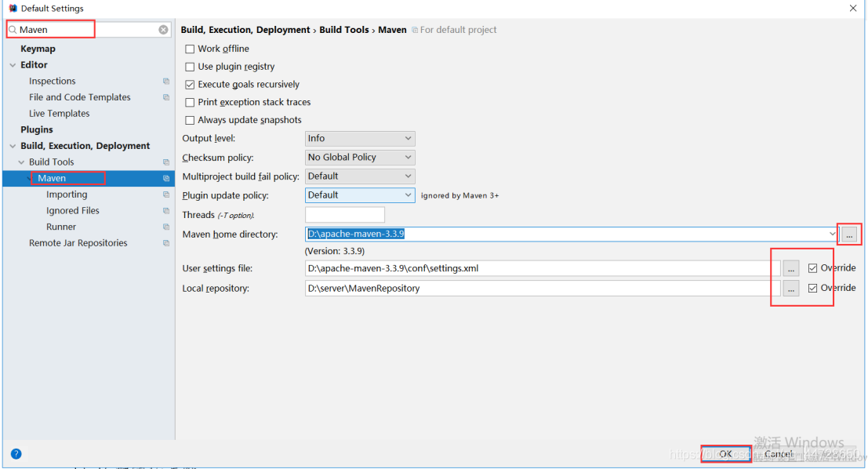Open the Output level dropdown
Screen dimensions: 868x469
(360, 139)
